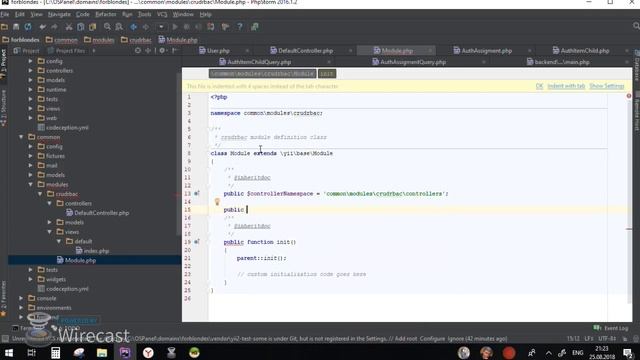Click the Project panel gear settings icon
The width and height of the screenshot is (640, 360).
click(162, 51)
